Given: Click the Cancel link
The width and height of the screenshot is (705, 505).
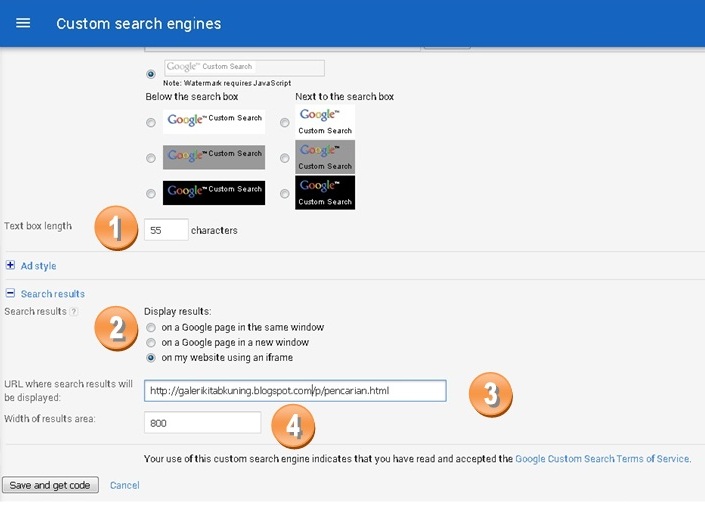Looking at the screenshot, I should [125, 485].
